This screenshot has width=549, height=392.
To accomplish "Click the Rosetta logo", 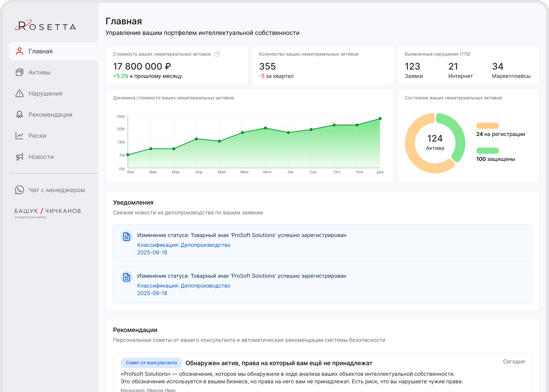I will (x=46, y=26).
